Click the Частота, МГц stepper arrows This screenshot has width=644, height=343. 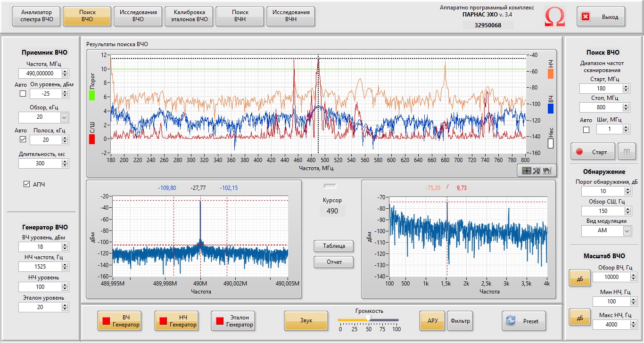click(x=65, y=73)
